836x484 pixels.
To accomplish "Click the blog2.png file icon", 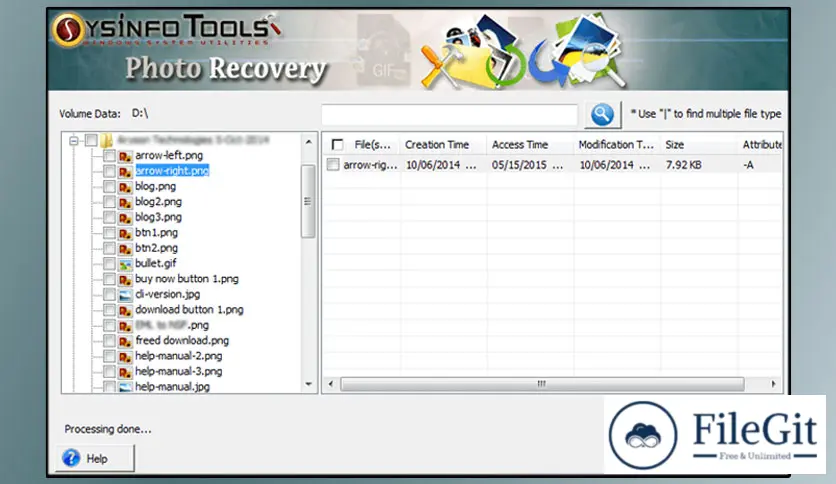I will (125, 202).
